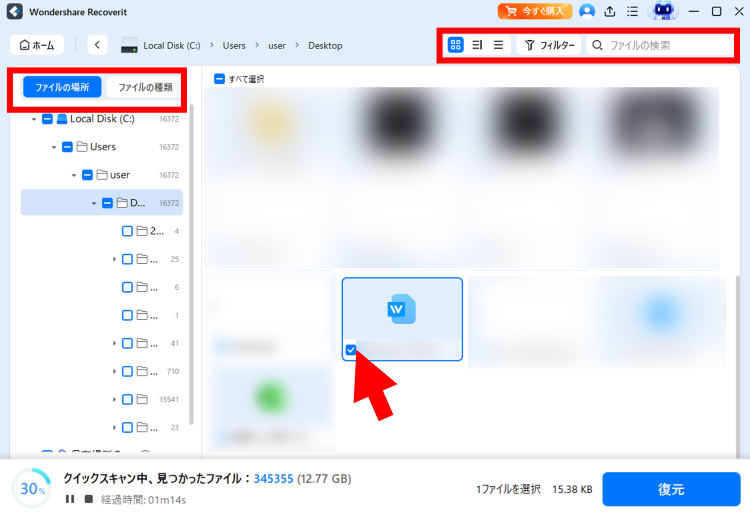
Task: Select the user folder icon in tree
Action: click(102, 175)
